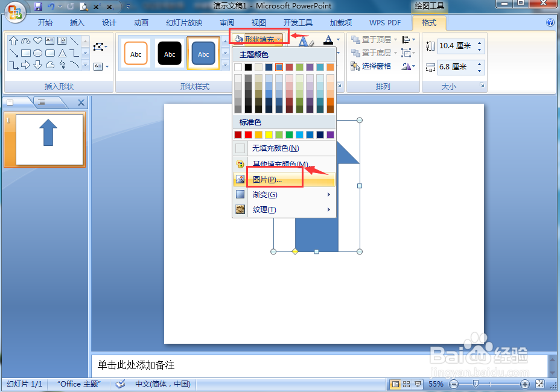Open print preview from quick access toolbar
The image size is (560, 392).
tap(84, 7)
